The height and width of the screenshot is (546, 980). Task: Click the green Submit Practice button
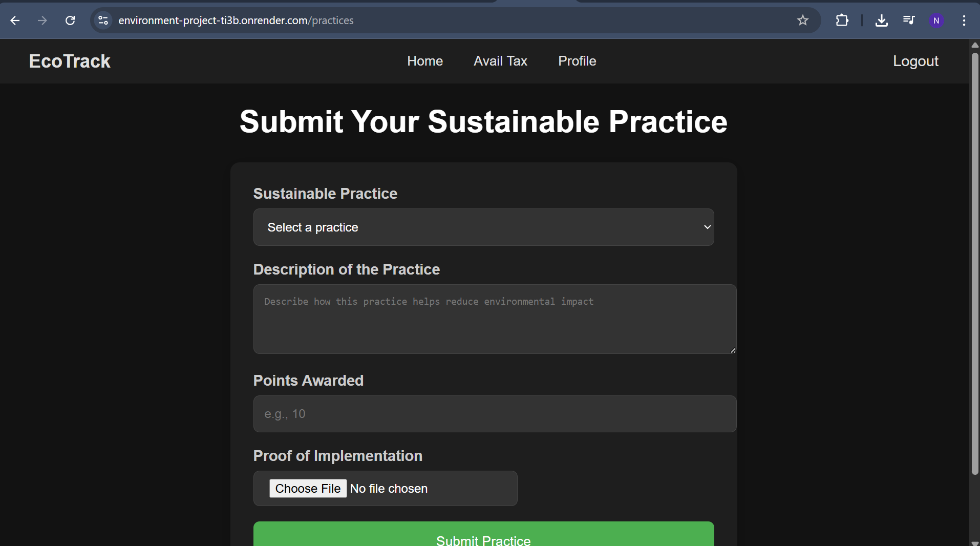point(483,537)
